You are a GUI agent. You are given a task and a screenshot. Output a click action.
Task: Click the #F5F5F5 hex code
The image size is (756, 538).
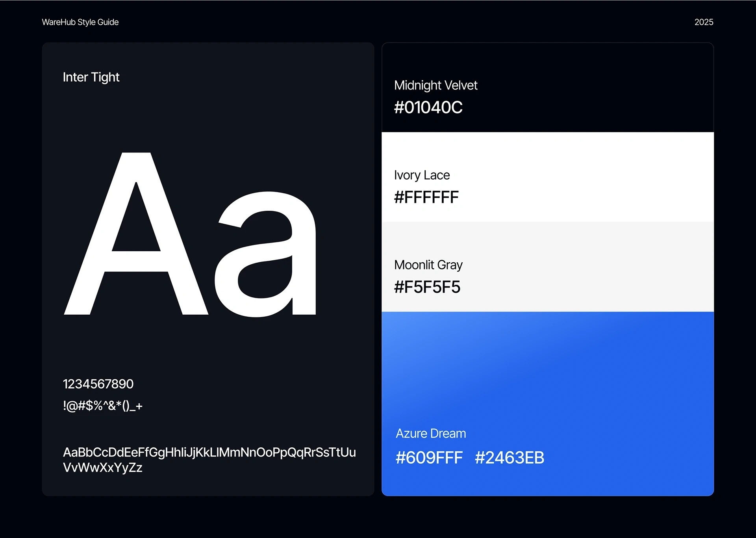(427, 287)
